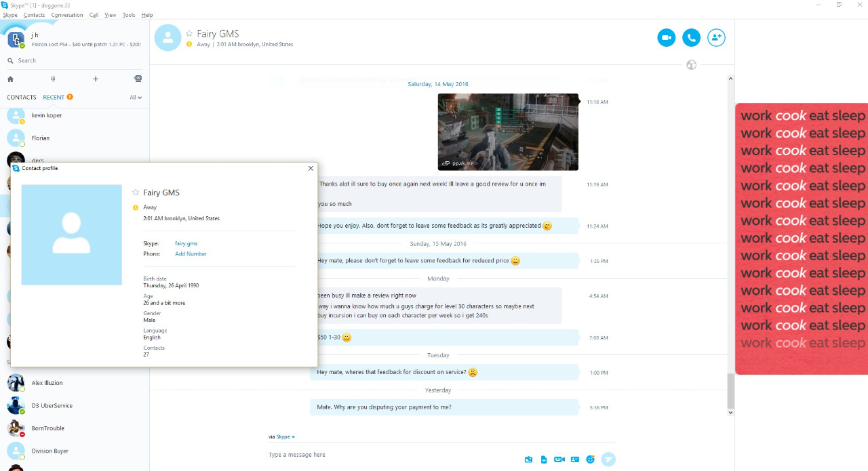Open the dial pad icon
The height and width of the screenshot is (471, 868).
[53, 79]
